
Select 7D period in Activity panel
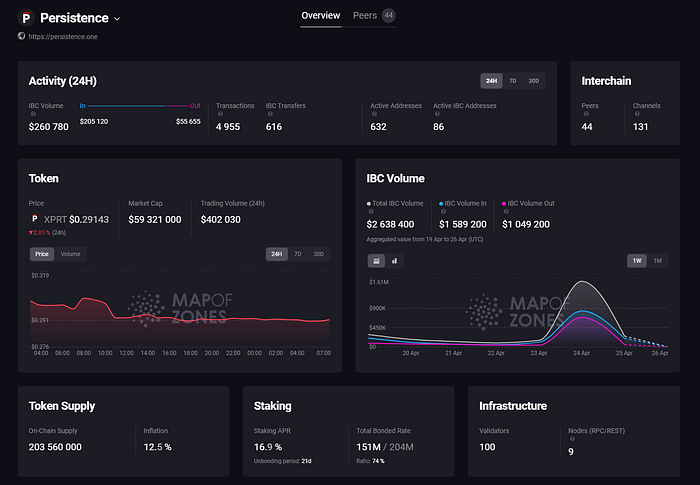click(513, 81)
